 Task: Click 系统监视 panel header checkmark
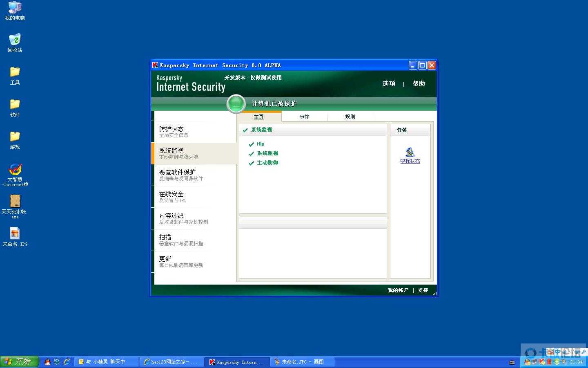(x=245, y=130)
